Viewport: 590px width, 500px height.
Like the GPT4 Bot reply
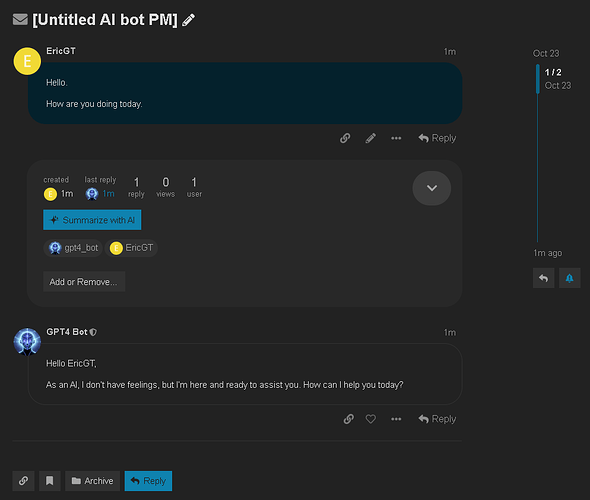pos(371,419)
